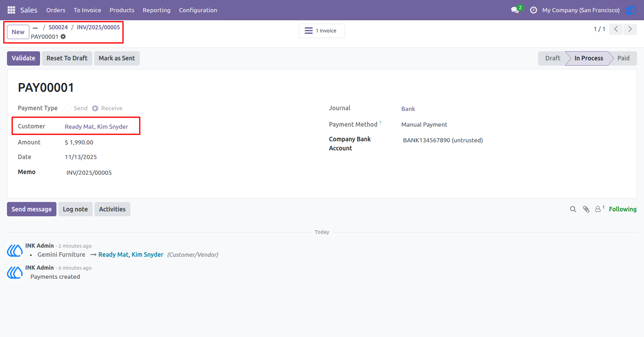The image size is (644, 337).
Task: Open the apps grid menu icon
Action: pos(11,10)
